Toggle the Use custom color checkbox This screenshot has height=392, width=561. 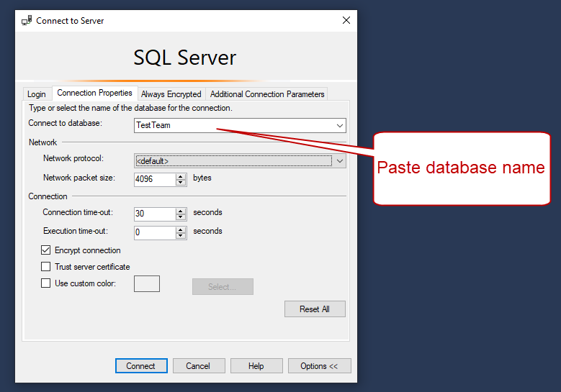coord(47,283)
